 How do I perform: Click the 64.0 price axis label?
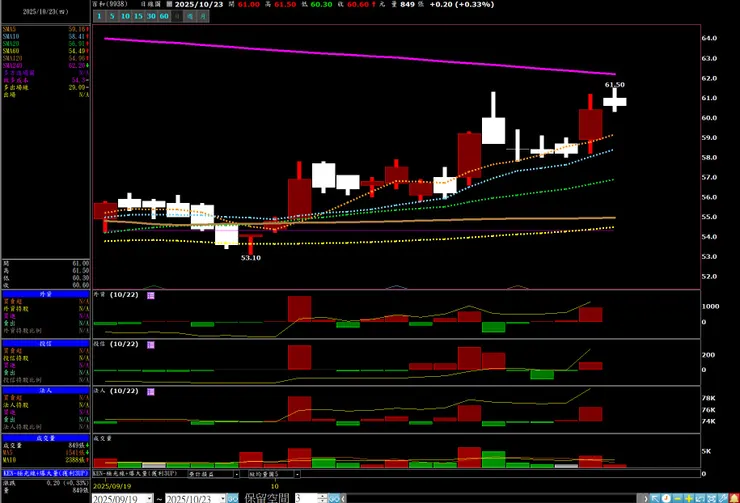[709, 38]
